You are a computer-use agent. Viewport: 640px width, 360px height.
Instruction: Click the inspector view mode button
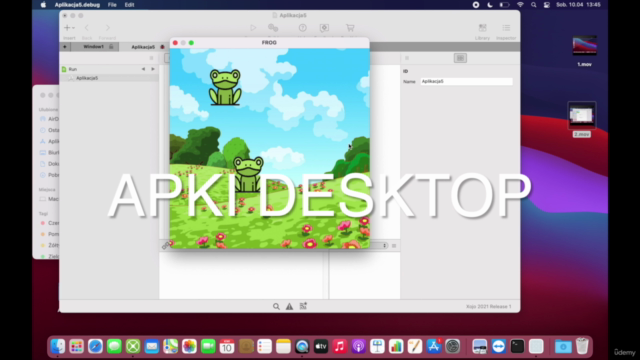[x=460, y=58]
